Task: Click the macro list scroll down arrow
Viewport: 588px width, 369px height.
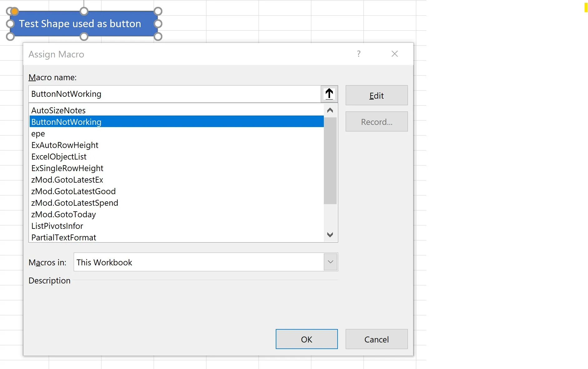Action: tap(330, 235)
